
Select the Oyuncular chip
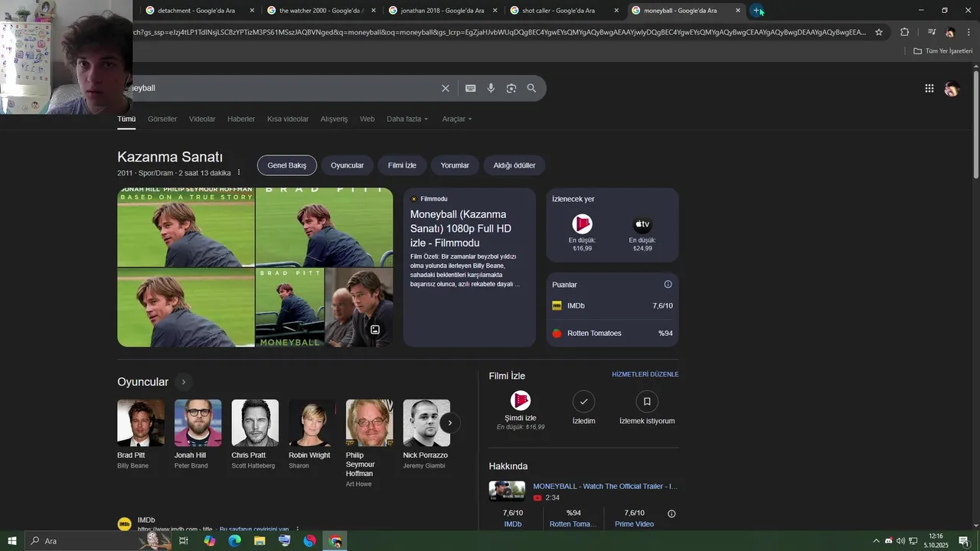point(347,165)
